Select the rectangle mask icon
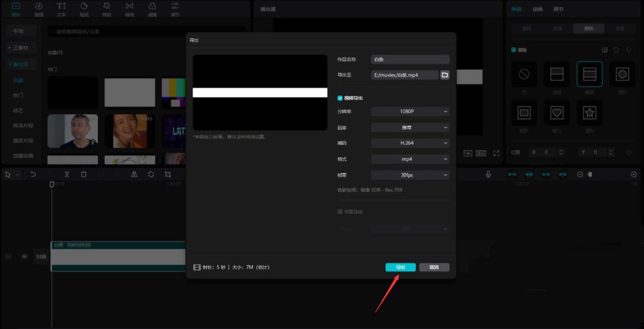The image size is (644, 329). (x=524, y=112)
